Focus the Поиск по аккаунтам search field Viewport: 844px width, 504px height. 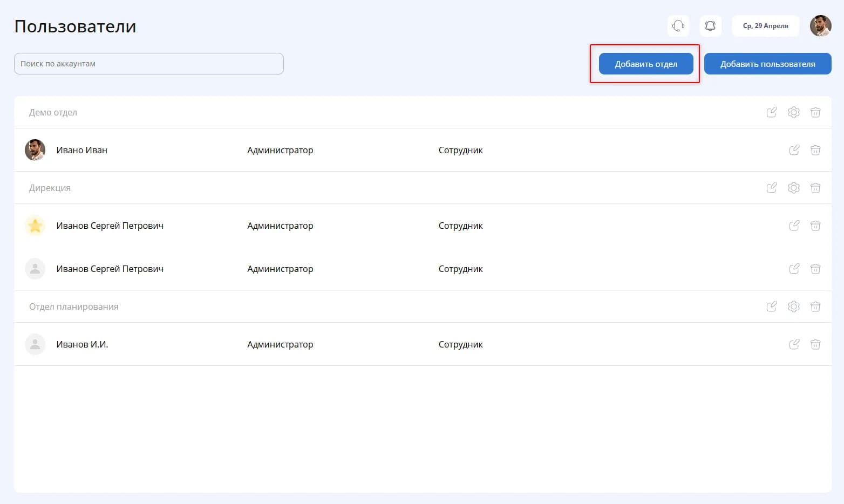point(149,64)
